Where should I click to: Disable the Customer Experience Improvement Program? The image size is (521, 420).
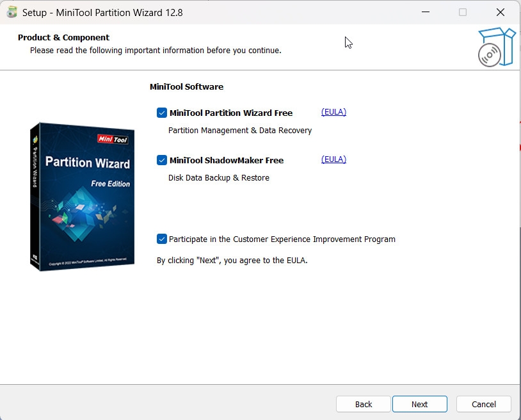[162, 239]
